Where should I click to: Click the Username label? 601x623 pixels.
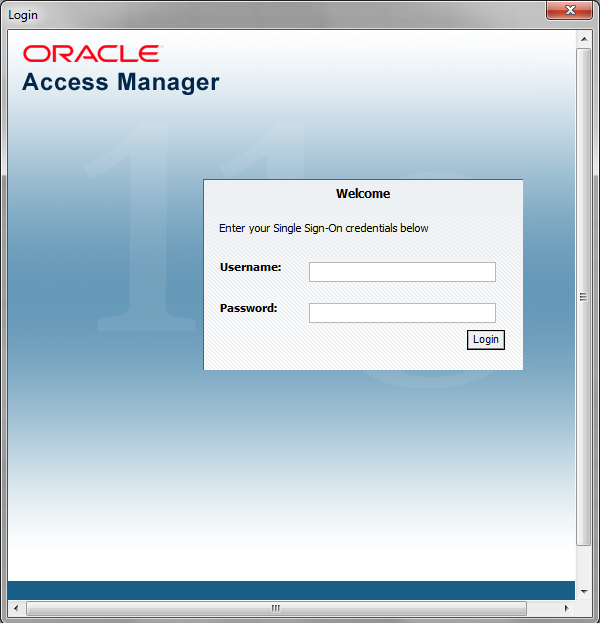click(251, 267)
